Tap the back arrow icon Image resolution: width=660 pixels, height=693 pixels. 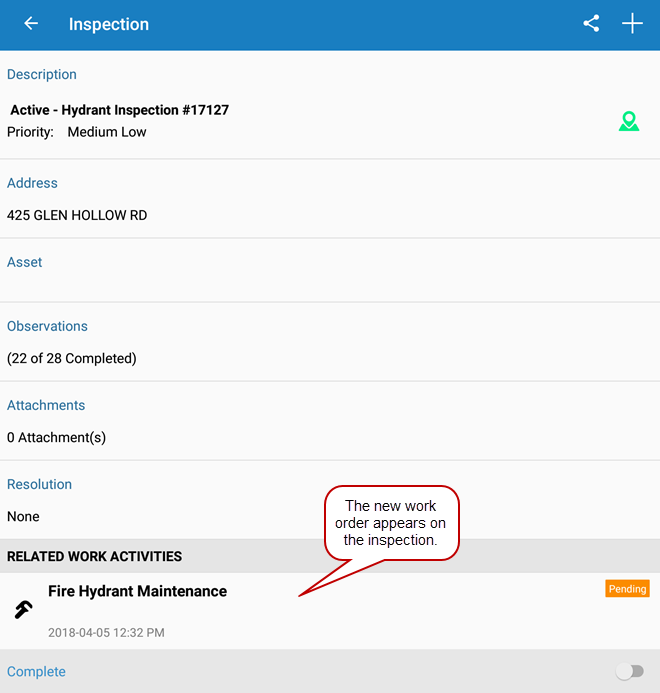[31, 24]
